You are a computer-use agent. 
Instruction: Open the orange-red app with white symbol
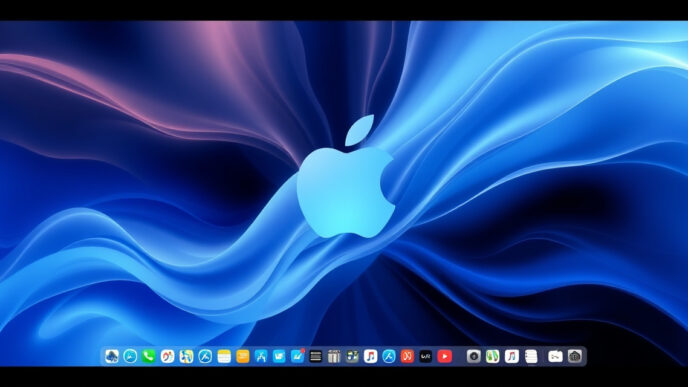tap(407, 356)
